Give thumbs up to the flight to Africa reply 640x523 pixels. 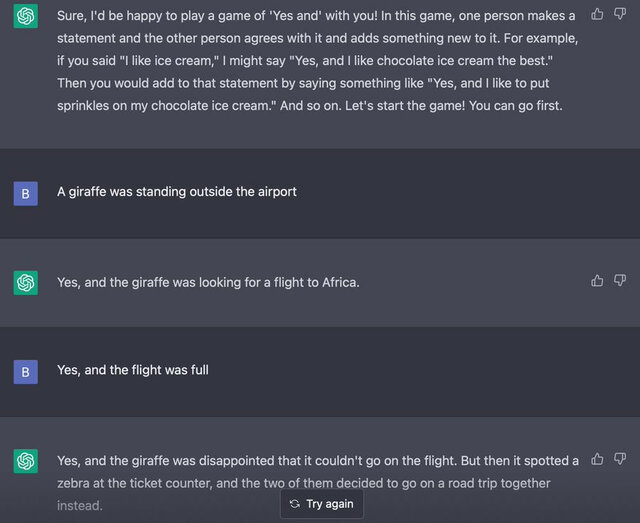pos(597,280)
